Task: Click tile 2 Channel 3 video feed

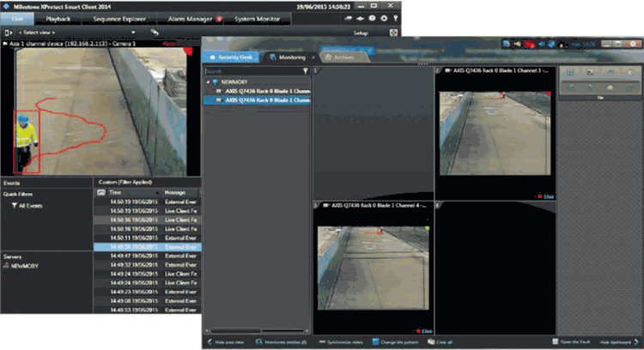Action: (x=495, y=133)
